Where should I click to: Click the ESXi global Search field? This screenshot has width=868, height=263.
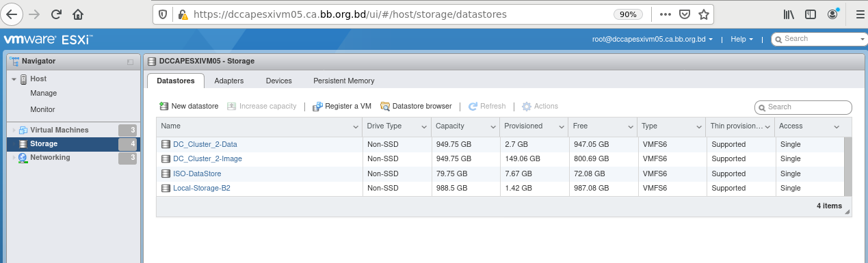[x=819, y=39]
